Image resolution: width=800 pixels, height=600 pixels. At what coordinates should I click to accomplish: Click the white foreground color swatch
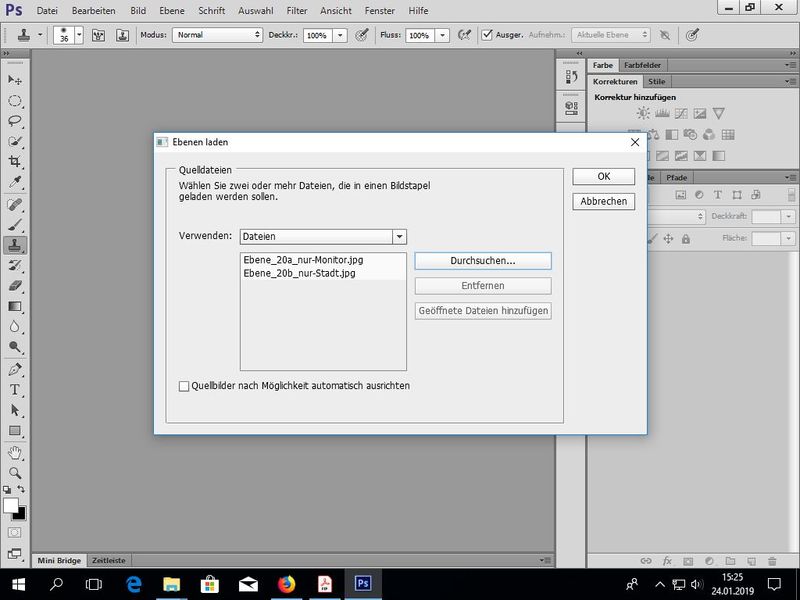click(x=11, y=506)
